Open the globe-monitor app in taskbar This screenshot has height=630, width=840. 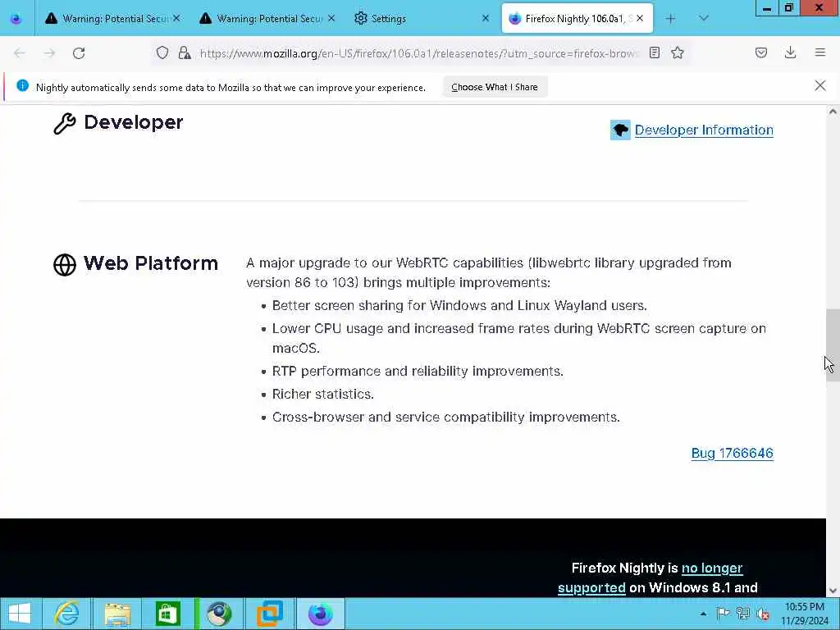tap(219, 614)
